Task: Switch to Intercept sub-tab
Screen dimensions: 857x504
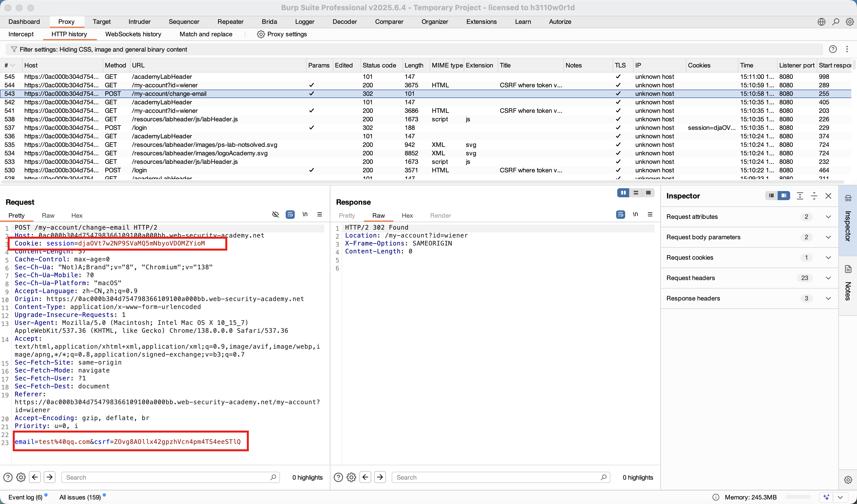Action: (21, 34)
